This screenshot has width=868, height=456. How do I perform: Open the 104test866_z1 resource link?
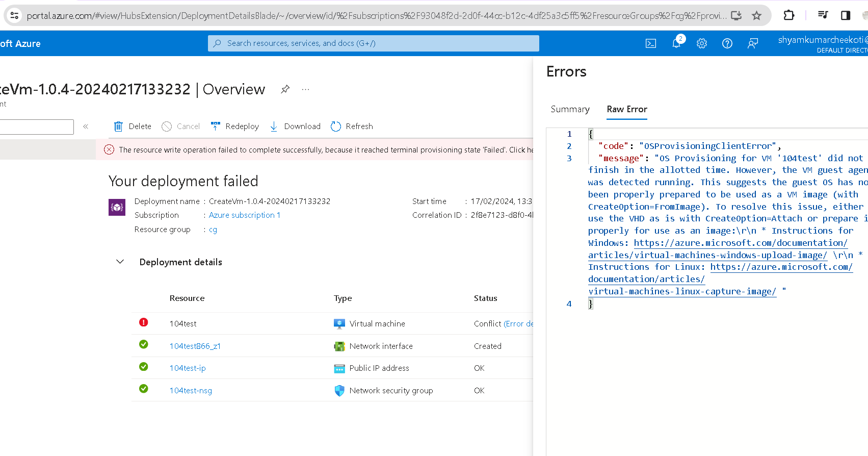coord(195,346)
